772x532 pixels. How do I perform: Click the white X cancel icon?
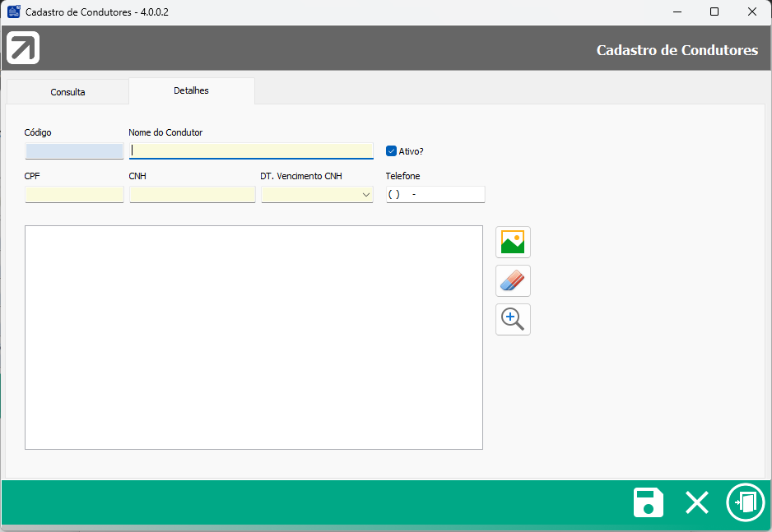coord(697,502)
